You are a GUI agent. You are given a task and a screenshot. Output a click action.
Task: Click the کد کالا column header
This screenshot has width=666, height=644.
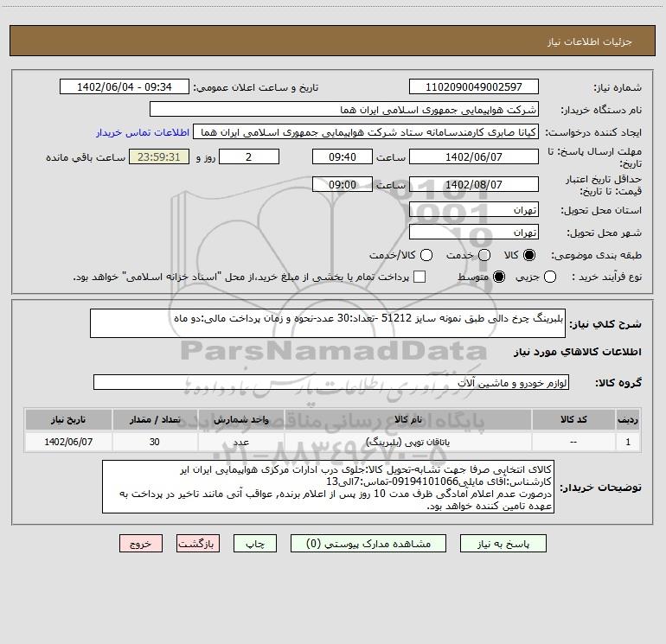(x=573, y=419)
